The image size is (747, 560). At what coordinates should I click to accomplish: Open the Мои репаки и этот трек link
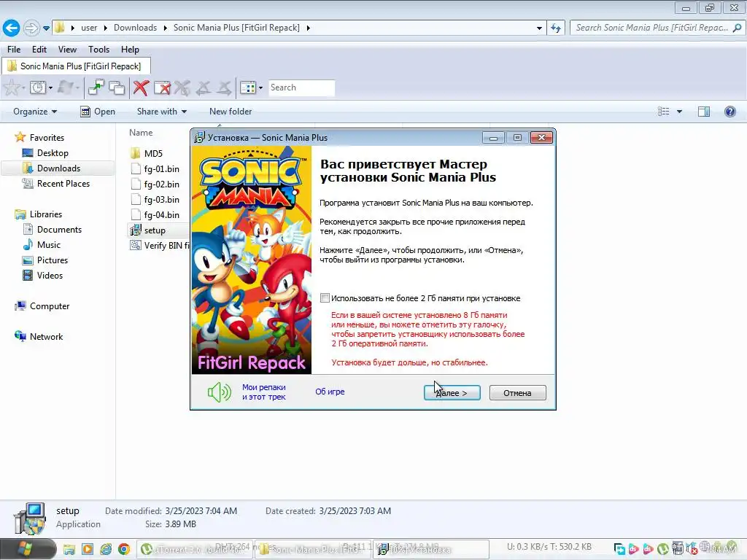click(264, 392)
